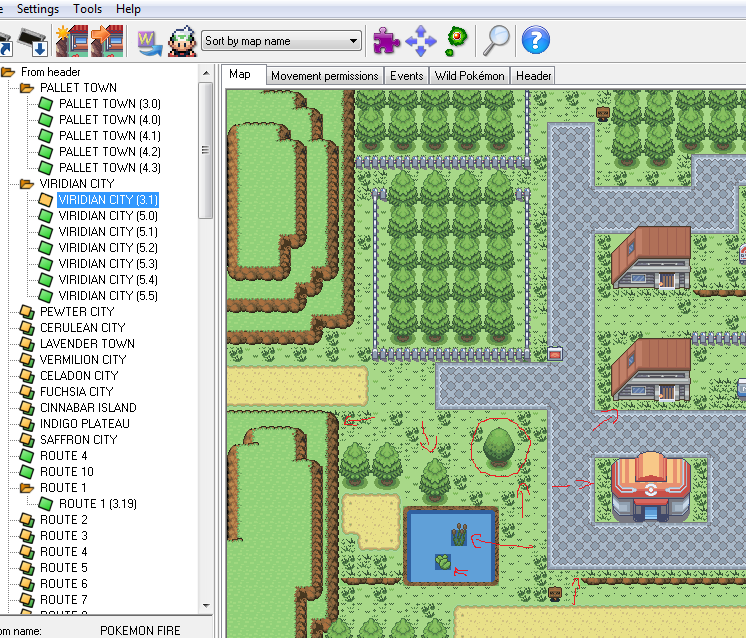This screenshot has height=638, width=748.
Task: Select map VIRIDIAN CITY (5.2)
Action: (x=108, y=248)
